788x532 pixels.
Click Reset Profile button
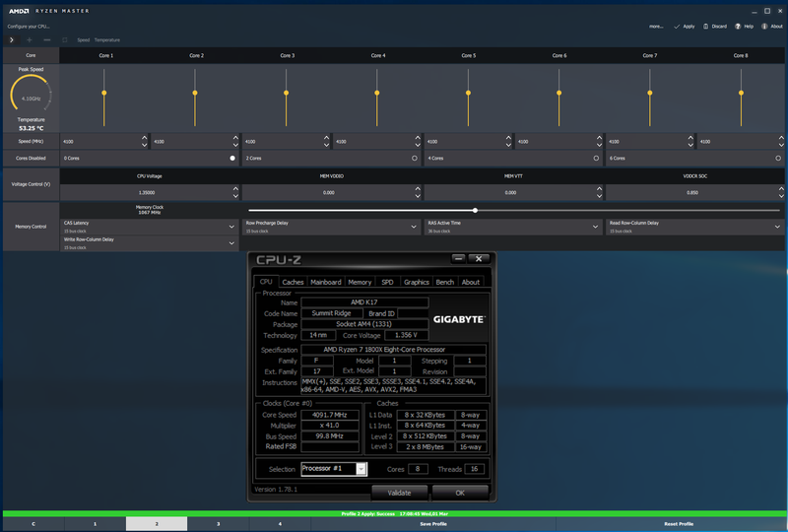pyautogui.click(x=679, y=524)
